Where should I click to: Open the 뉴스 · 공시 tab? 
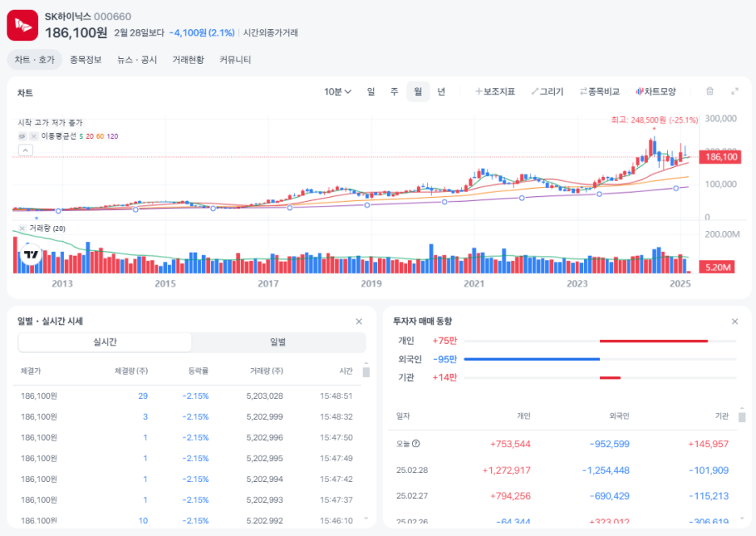click(x=137, y=60)
